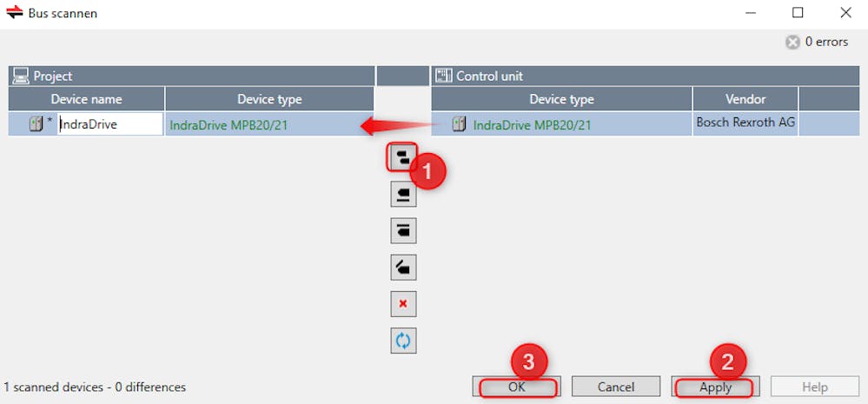Viewport: 868px width, 404px height.
Task: Select the Bosch Rexroth AG vendor cell
Action: coord(745,123)
